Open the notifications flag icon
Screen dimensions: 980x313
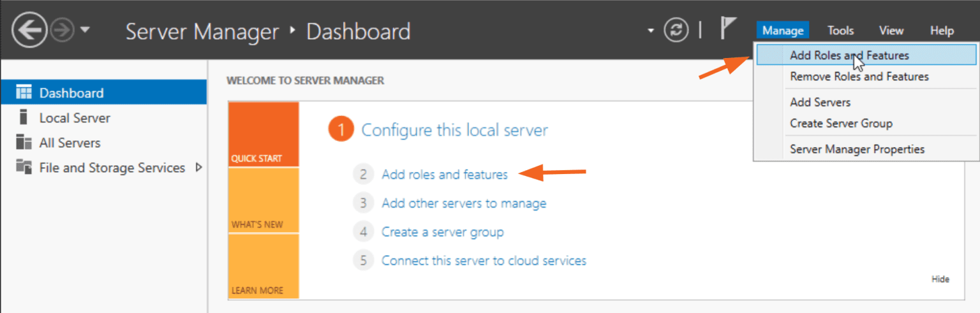727,29
